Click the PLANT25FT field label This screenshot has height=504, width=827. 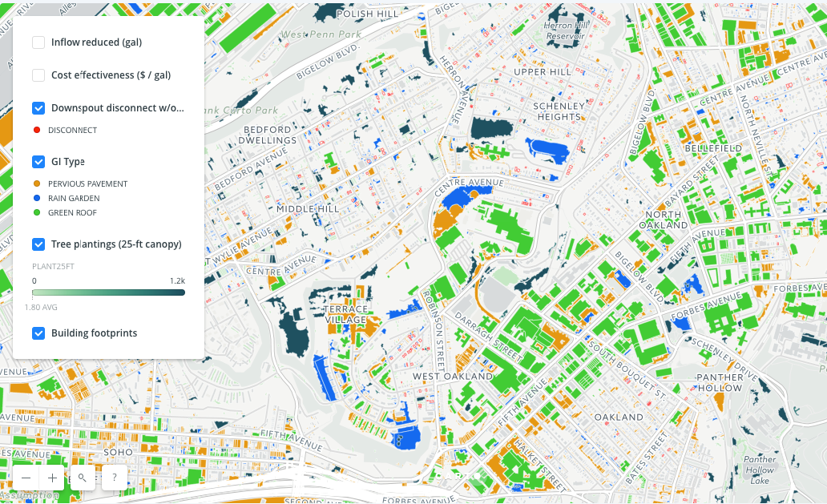click(x=53, y=266)
